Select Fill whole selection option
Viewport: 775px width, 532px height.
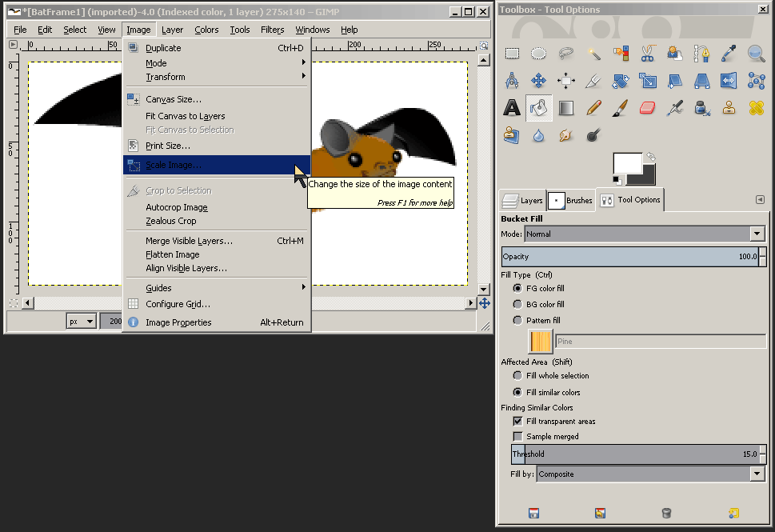point(517,376)
